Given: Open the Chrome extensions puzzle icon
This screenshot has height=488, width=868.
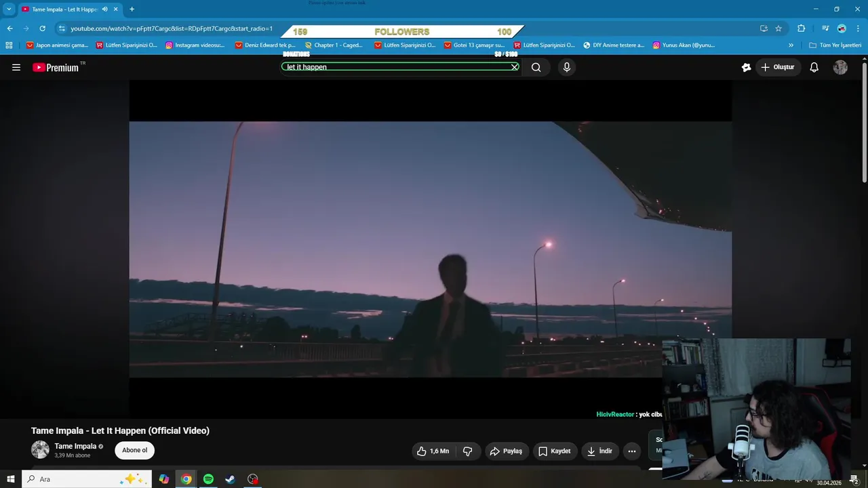Looking at the screenshot, I should (x=801, y=28).
